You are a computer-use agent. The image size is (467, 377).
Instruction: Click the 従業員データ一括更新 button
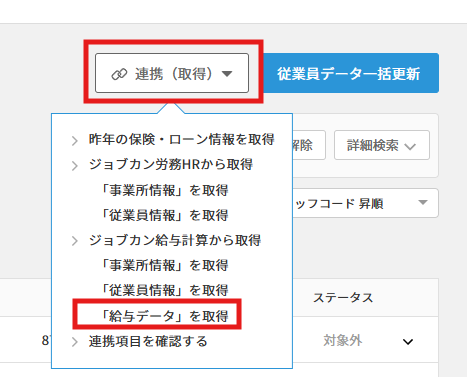351,73
